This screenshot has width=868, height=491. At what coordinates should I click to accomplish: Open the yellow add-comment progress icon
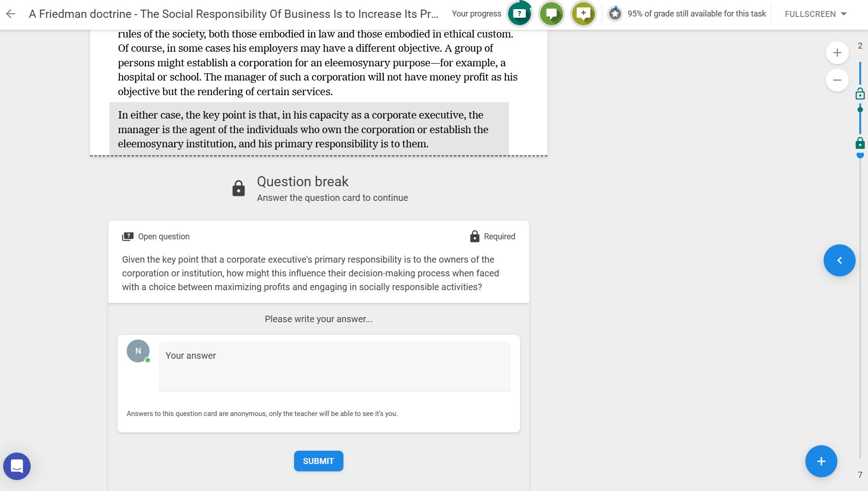(x=584, y=14)
